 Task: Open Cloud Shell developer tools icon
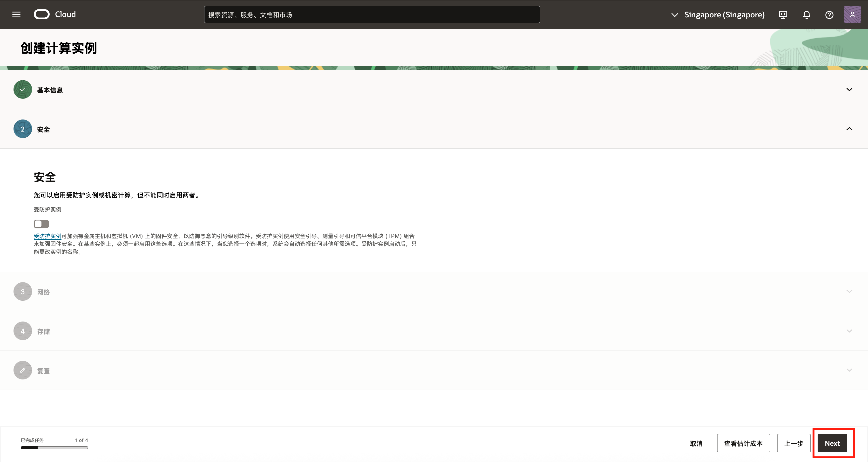[783, 15]
